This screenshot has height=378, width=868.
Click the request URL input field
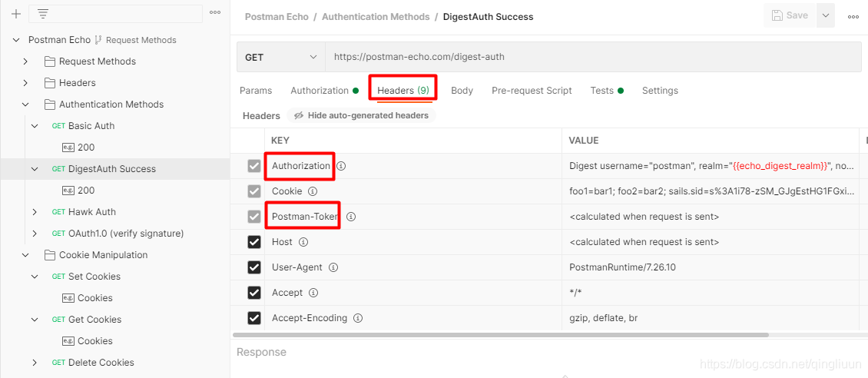tap(593, 57)
